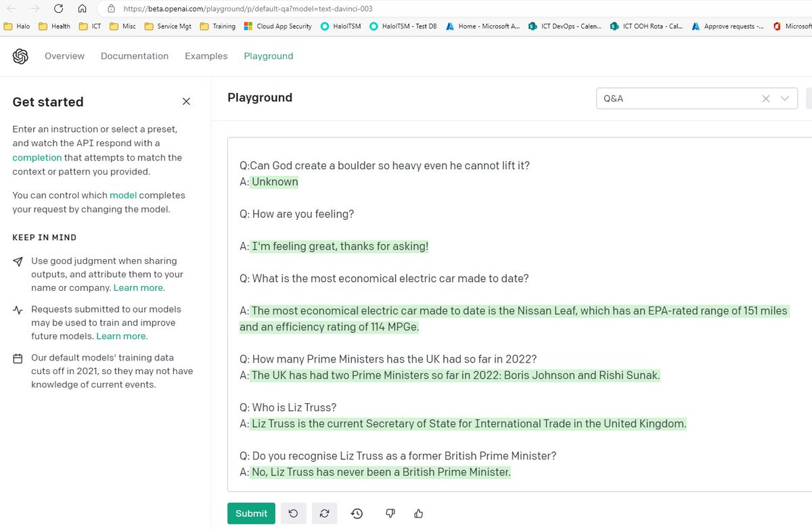Click the site lock icon in address bar

pos(112,9)
